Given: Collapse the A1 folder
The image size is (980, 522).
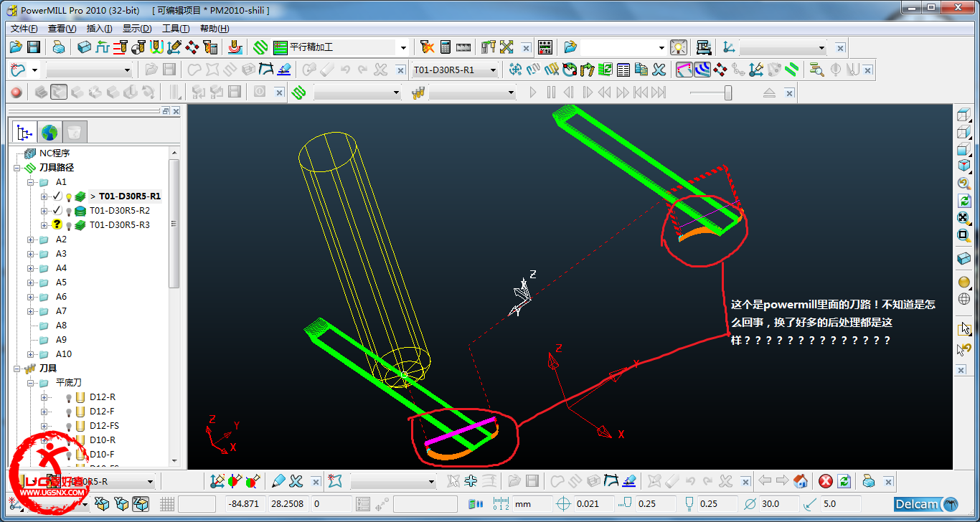Looking at the screenshot, I should 31,182.
